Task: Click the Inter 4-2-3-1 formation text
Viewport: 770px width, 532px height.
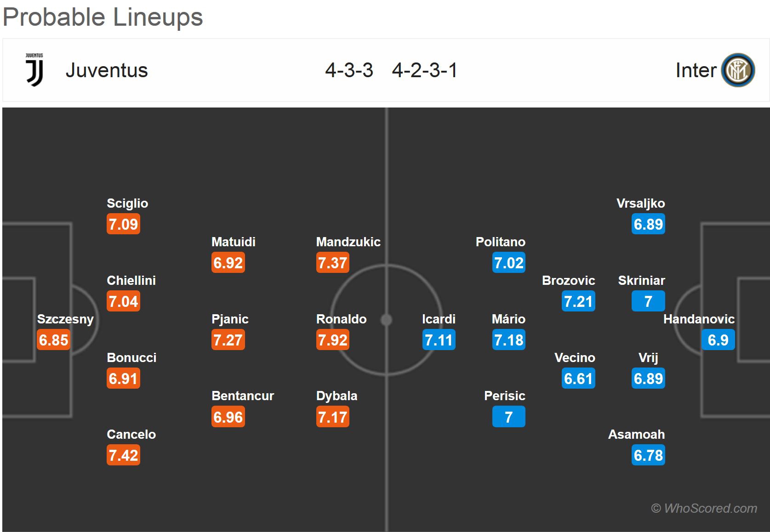Action: [425, 70]
